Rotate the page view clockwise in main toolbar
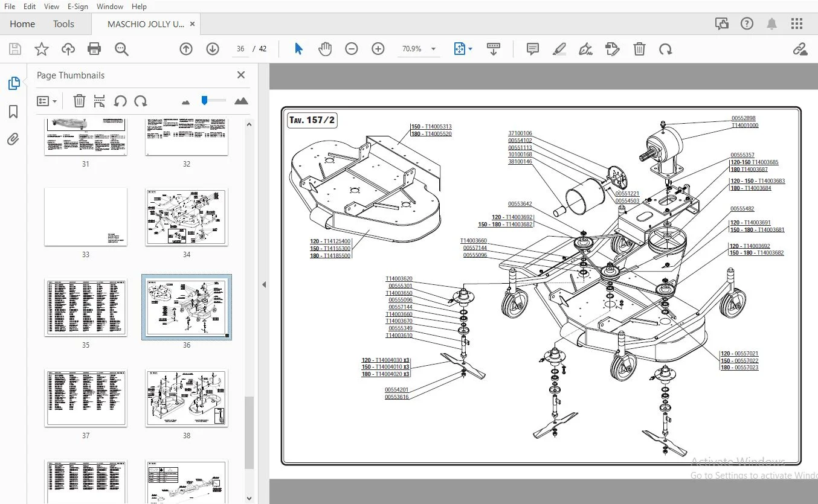This screenshot has width=818, height=504. [x=666, y=49]
